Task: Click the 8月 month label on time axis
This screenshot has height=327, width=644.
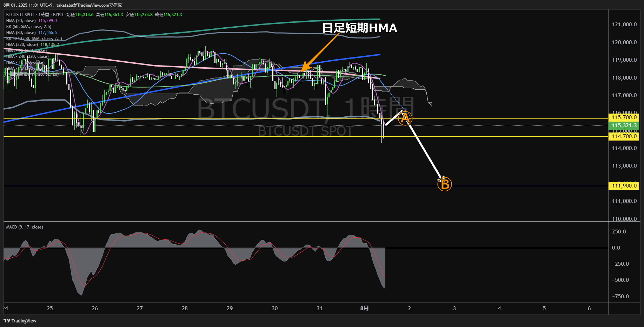Action: (x=364, y=308)
